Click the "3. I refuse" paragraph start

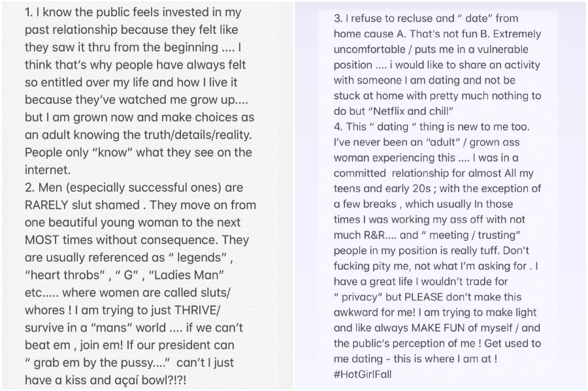click(x=361, y=19)
